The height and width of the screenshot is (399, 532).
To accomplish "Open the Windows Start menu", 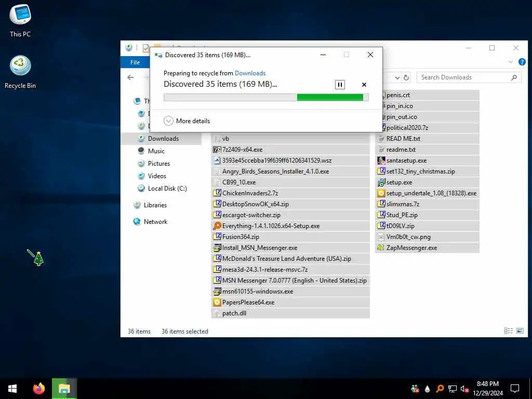I will click(x=12, y=389).
